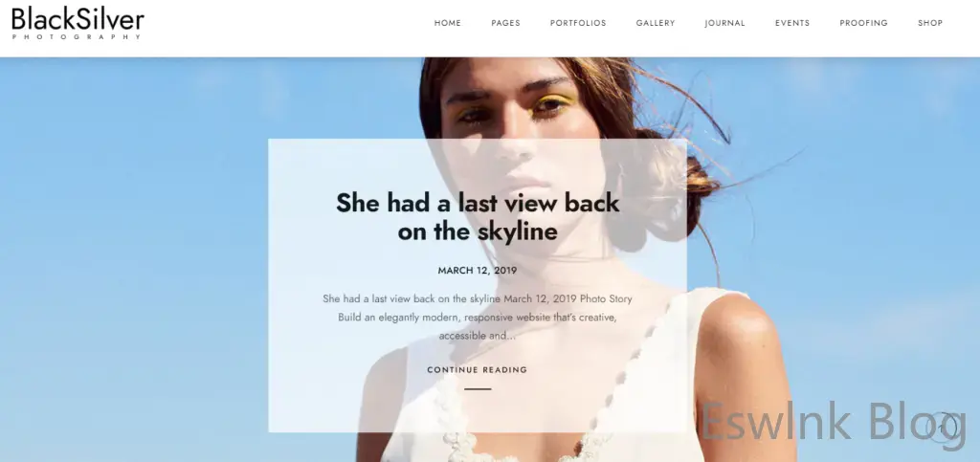Visit the Shop page
Screen dimensions: 980x462
pos(930,23)
